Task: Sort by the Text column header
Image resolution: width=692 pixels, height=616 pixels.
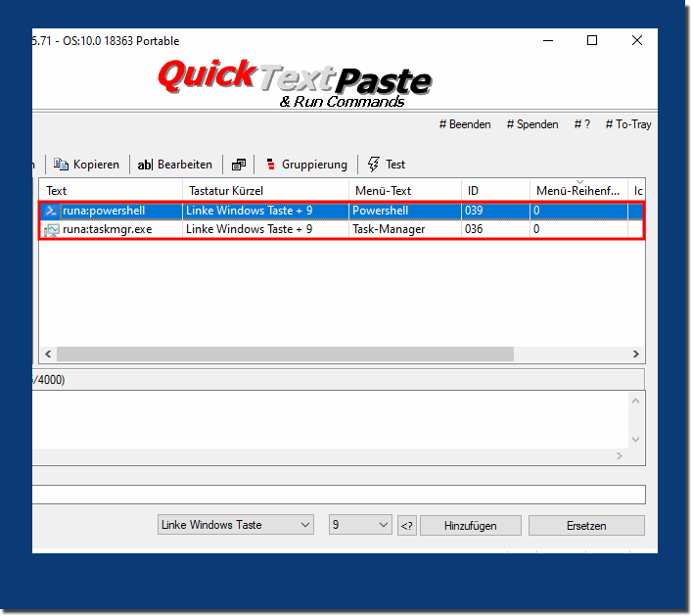Action: tap(111, 191)
